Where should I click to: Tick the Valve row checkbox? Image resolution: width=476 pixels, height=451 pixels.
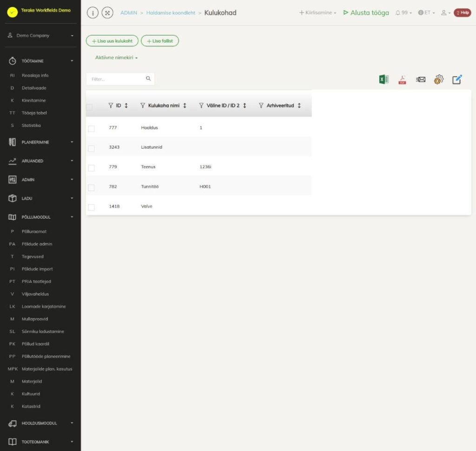pos(91,207)
